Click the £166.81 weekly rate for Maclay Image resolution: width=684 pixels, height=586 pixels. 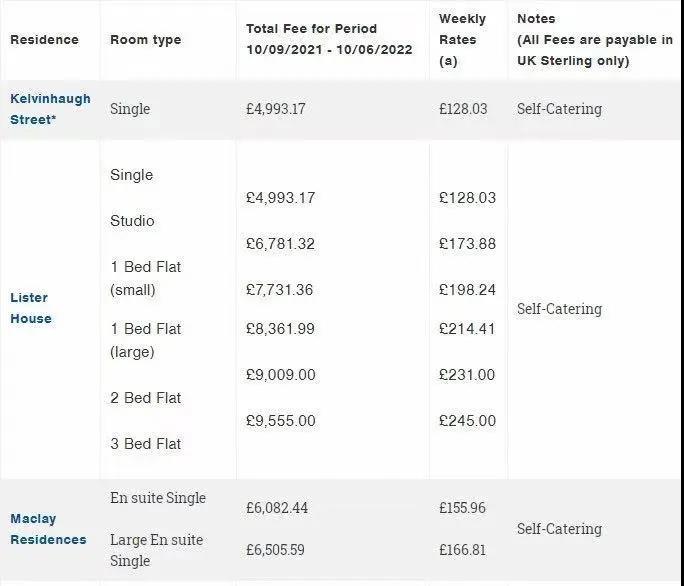pos(462,550)
